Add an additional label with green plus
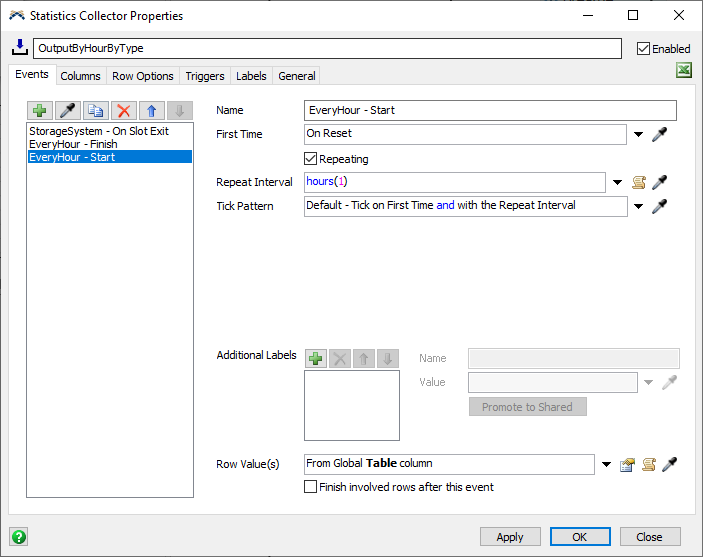703x557 pixels. (316, 358)
